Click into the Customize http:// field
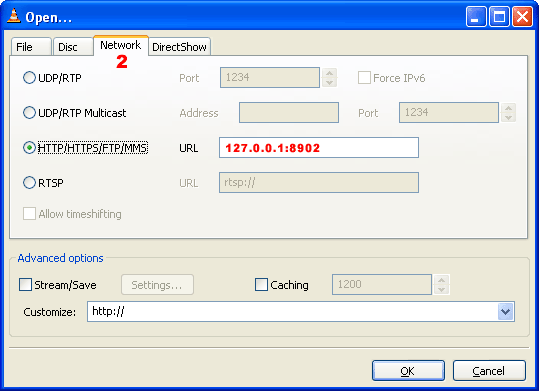The height and width of the screenshot is (391, 539). [x=292, y=312]
